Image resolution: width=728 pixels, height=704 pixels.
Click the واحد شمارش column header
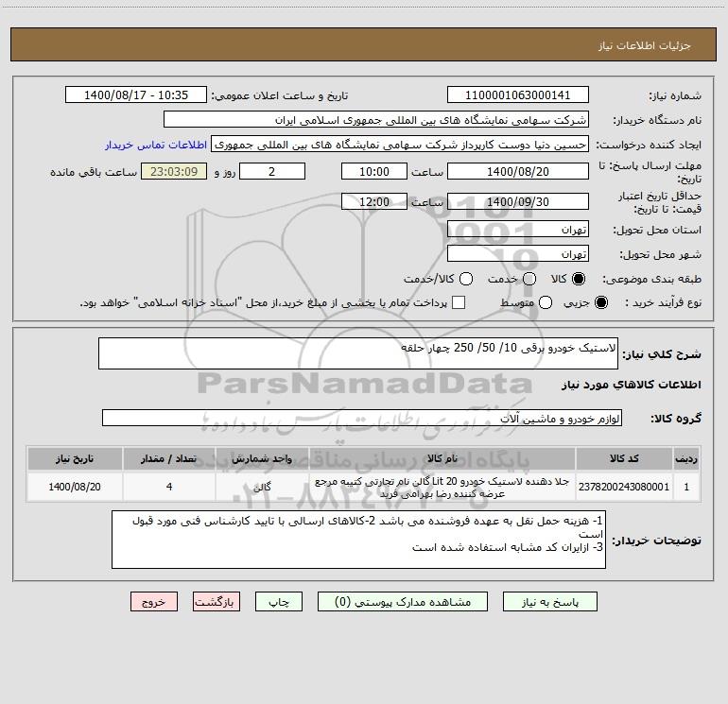[x=262, y=458]
